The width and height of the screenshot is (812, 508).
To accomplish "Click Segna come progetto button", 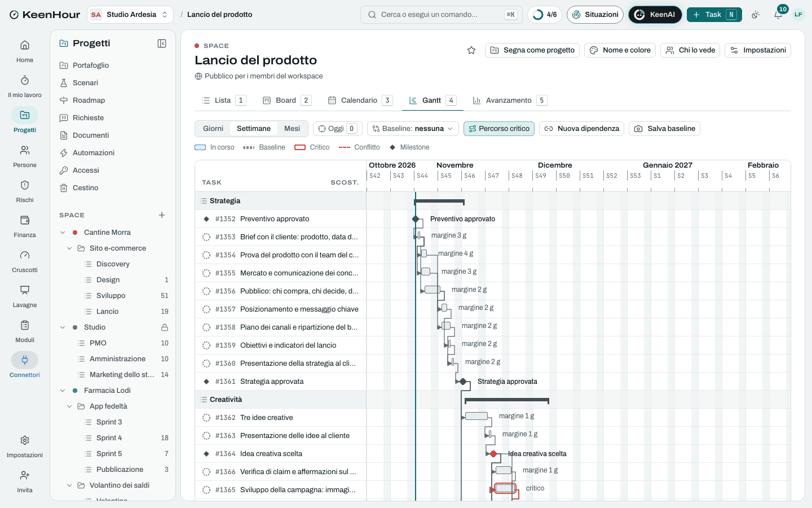I will [x=532, y=50].
